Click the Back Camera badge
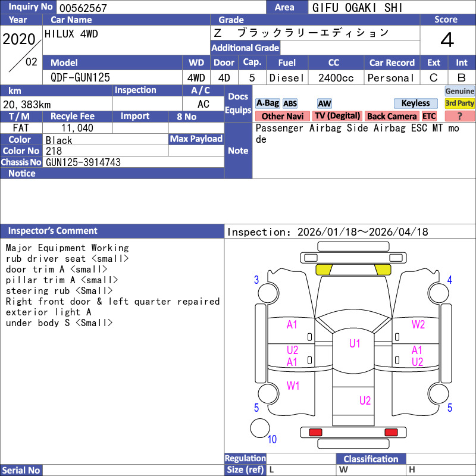The image size is (476, 476). (x=392, y=117)
